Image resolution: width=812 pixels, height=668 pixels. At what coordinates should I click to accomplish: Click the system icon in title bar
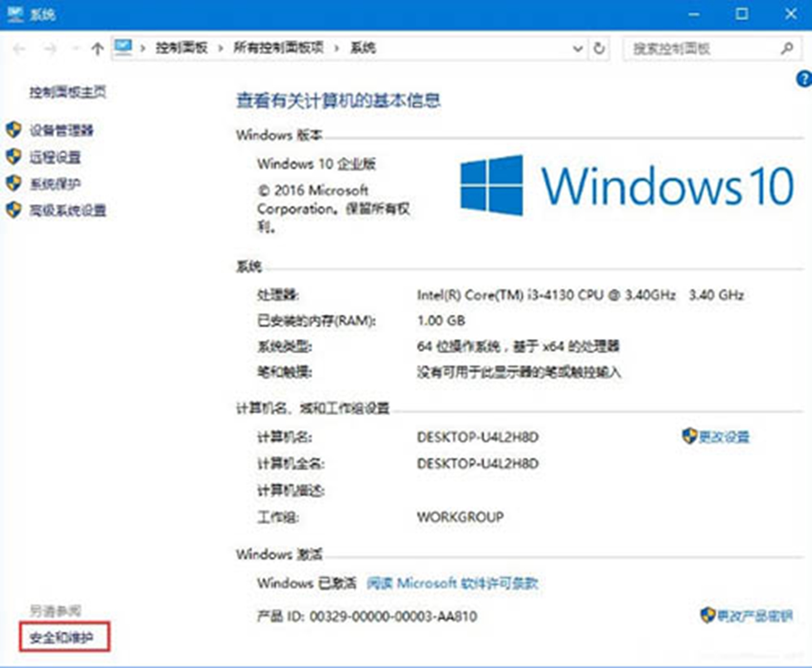(15, 14)
